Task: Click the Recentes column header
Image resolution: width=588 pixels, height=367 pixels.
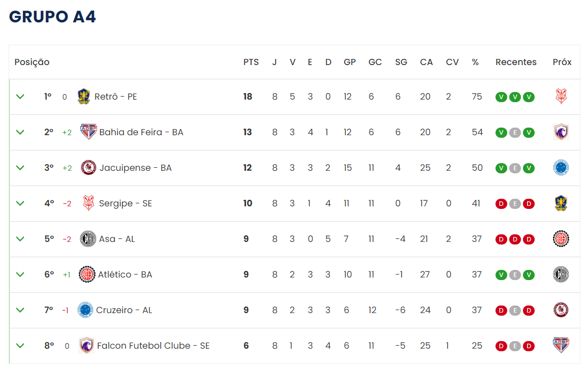Action: pyautogui.click(x=516, y=62)
